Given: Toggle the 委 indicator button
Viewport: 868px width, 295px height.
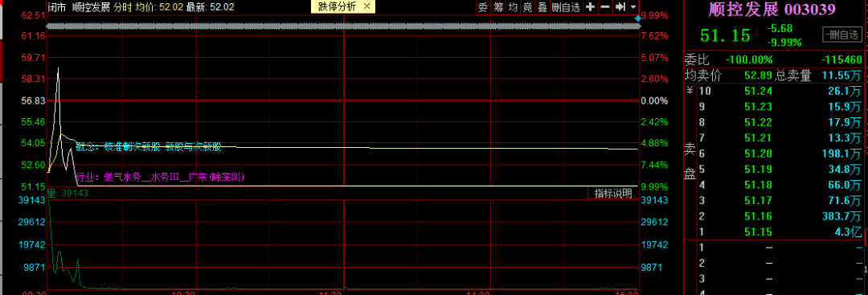Looking at the screenshot, I should pyautogui.click(x=483, y=6).
